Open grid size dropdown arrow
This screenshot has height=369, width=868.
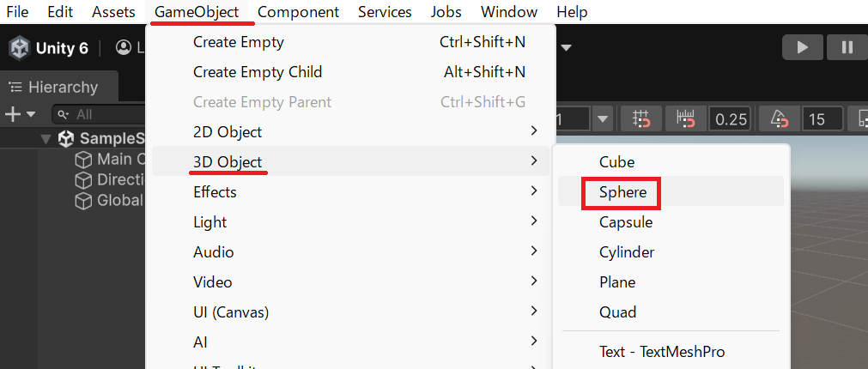(603, 119)
